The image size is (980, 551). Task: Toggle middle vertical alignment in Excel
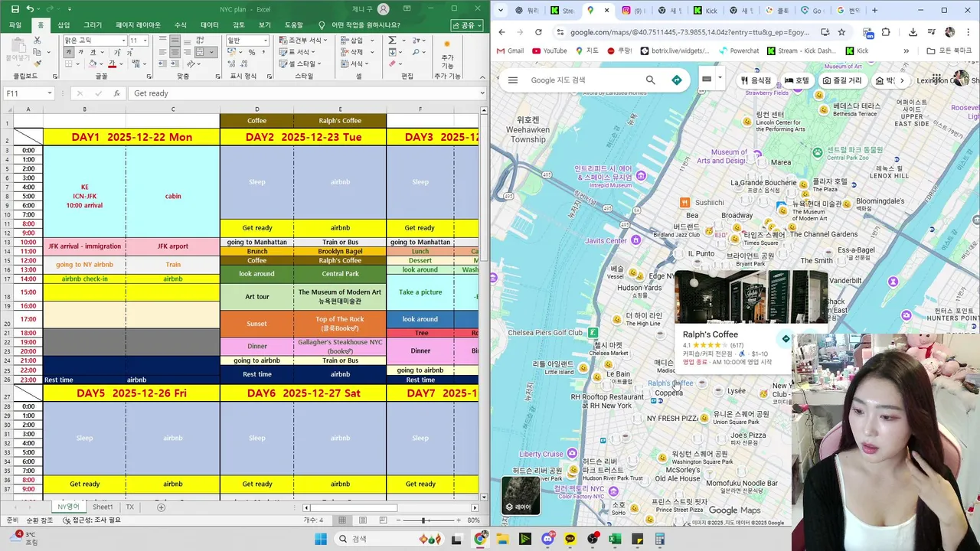click(x=175, y=41)
